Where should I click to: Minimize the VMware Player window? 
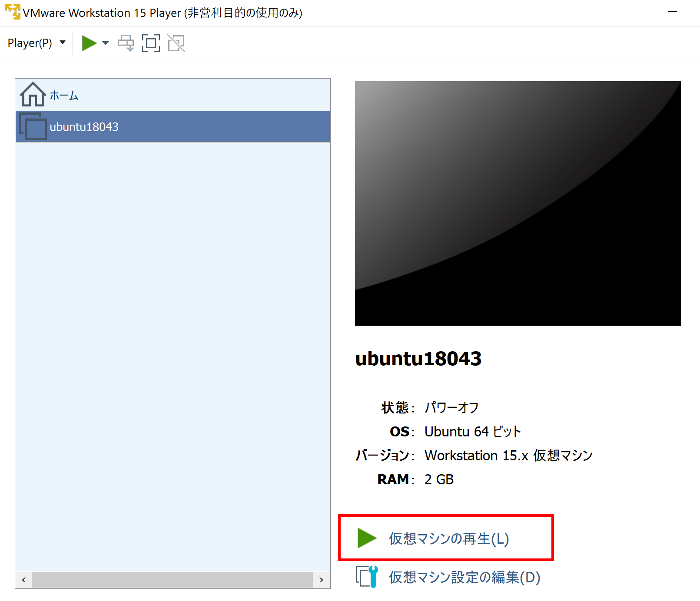[x=673, y=12]
